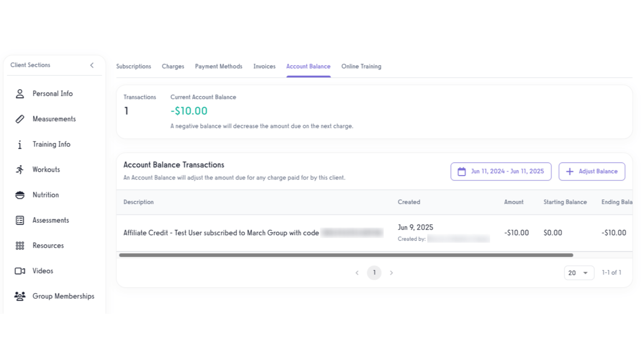The height and width of the screenshot is (362, 644).
Task: Open the Payment Methods tab
Action: 218,66
